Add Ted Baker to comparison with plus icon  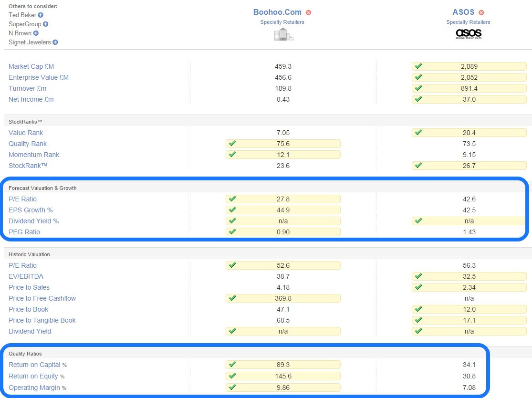41,15
